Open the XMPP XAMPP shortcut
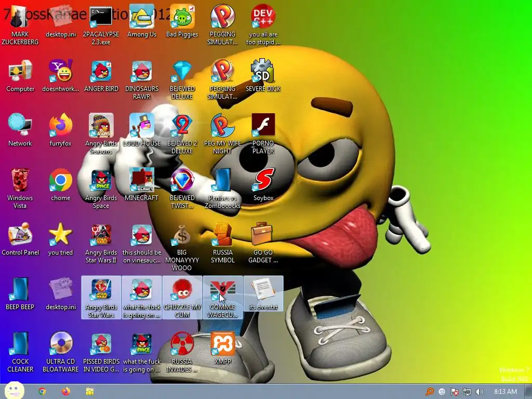 click(222, 349)
